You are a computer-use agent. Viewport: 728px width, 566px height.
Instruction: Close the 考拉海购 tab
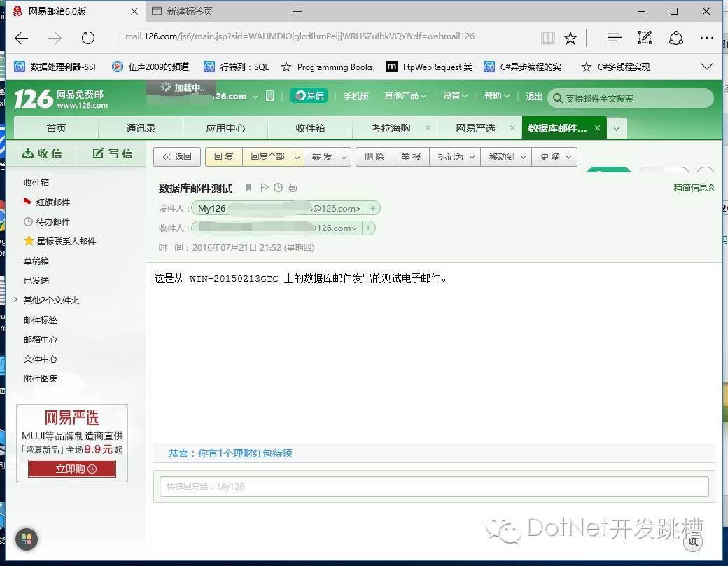click(428, 127)
